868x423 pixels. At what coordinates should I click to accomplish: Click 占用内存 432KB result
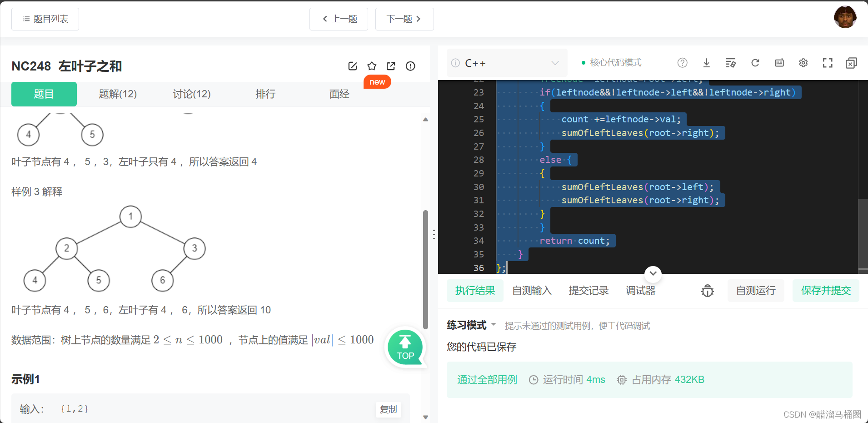click(x=660, y=380)
